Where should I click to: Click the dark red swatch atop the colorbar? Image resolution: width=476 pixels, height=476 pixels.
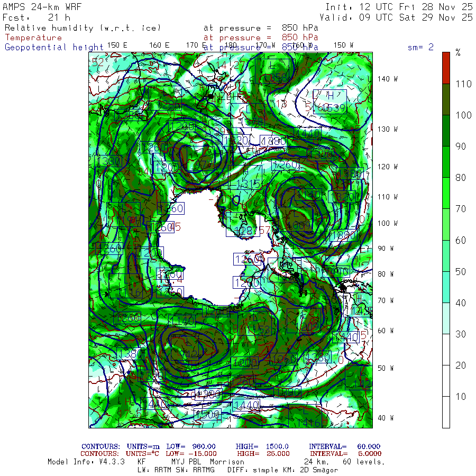(446, 67)
